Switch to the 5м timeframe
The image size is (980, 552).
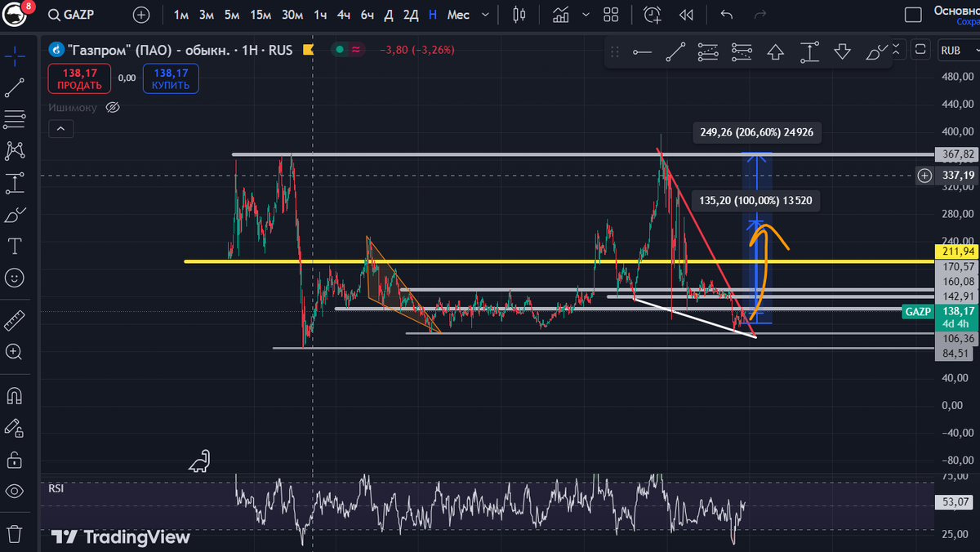click(x=232, y=15)
